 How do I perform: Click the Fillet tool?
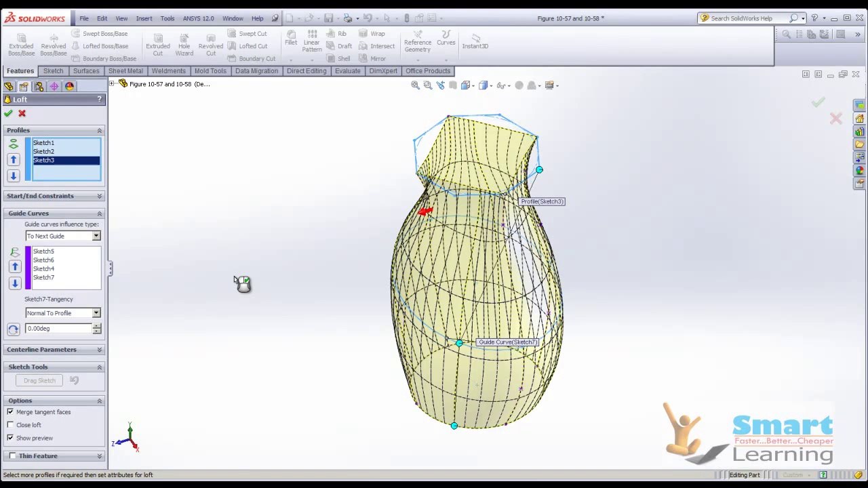tap(291, 38)
